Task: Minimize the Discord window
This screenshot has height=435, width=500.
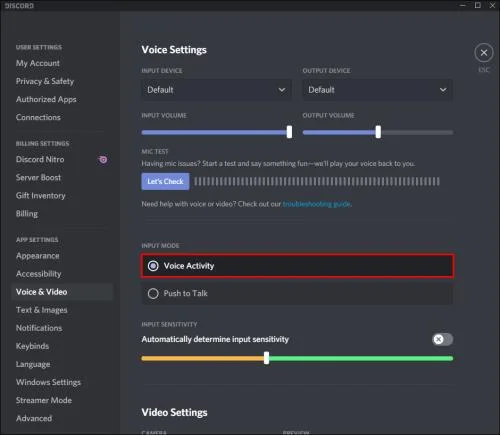Action: pos(463,5)
